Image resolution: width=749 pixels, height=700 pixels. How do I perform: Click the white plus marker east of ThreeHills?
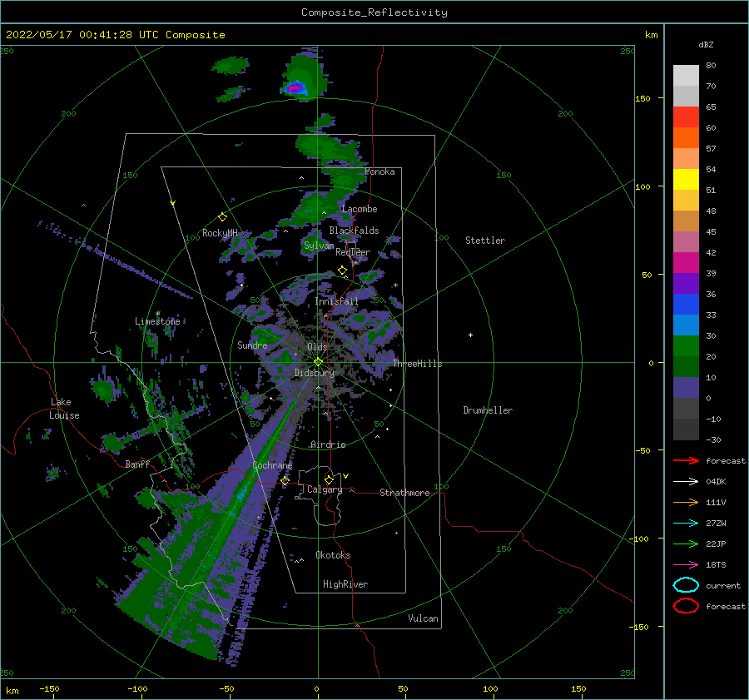click(470, 335)
